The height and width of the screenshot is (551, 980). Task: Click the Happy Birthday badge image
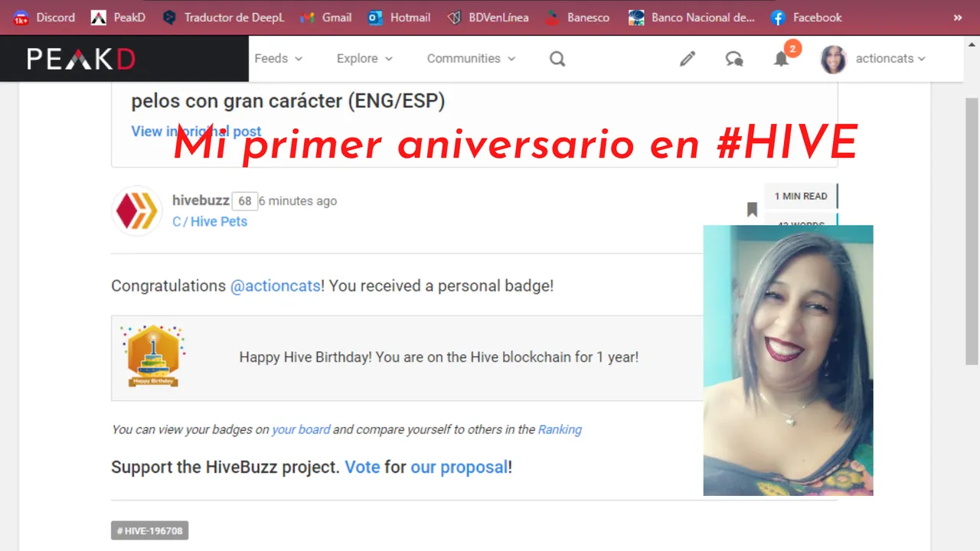pyautogui.click(x=153, y=356)
